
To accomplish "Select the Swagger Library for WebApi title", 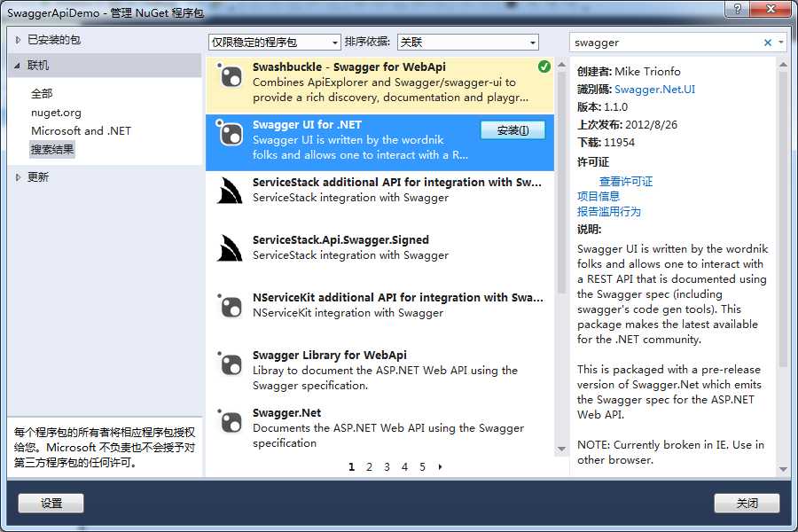I will tap(330, 355).
